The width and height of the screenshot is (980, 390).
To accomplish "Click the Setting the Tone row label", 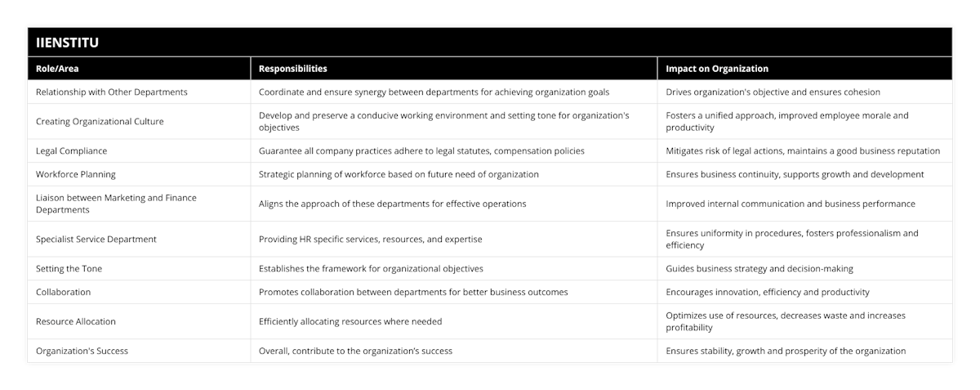I will click(x=69, y=268).
